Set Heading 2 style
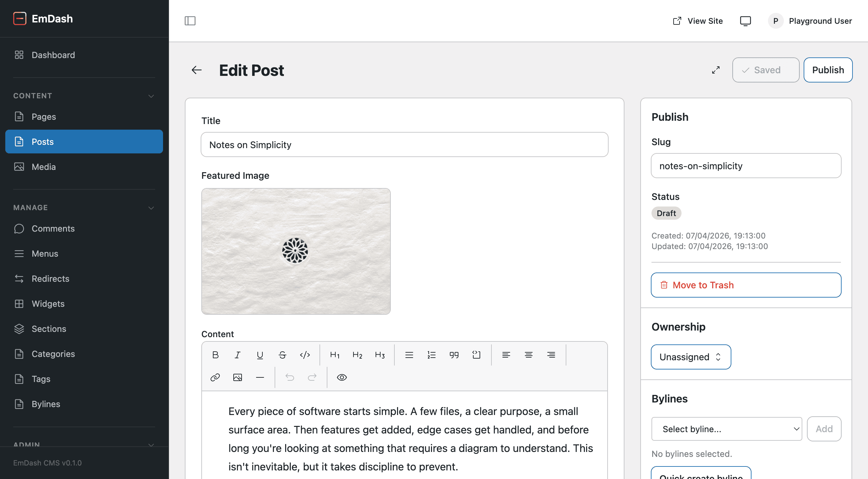The width and height of the screenshot is (868, 479). pos(357,355)
